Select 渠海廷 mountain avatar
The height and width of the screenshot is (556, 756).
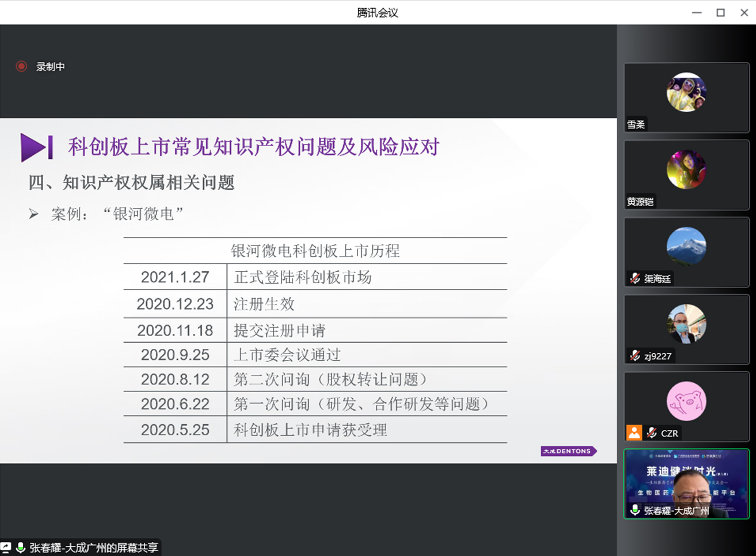pos(686,246)
